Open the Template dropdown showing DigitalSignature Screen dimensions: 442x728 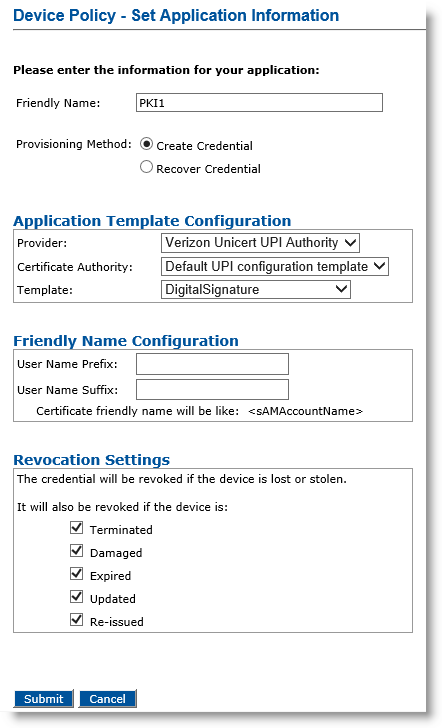pos(255,289)
